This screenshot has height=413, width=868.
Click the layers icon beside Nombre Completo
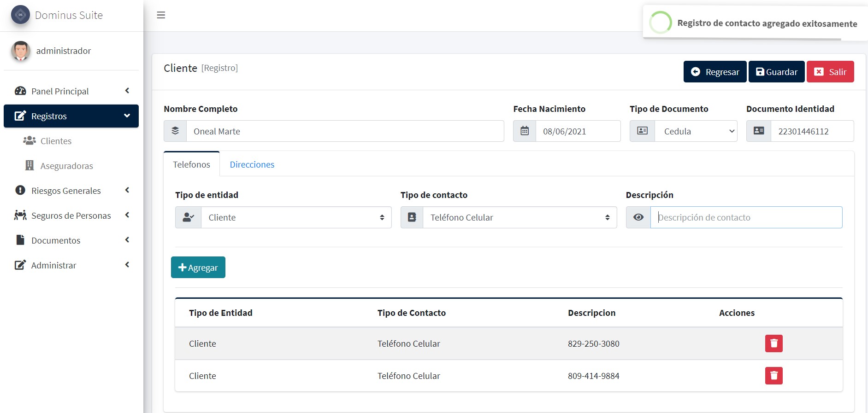coord(175,131)
